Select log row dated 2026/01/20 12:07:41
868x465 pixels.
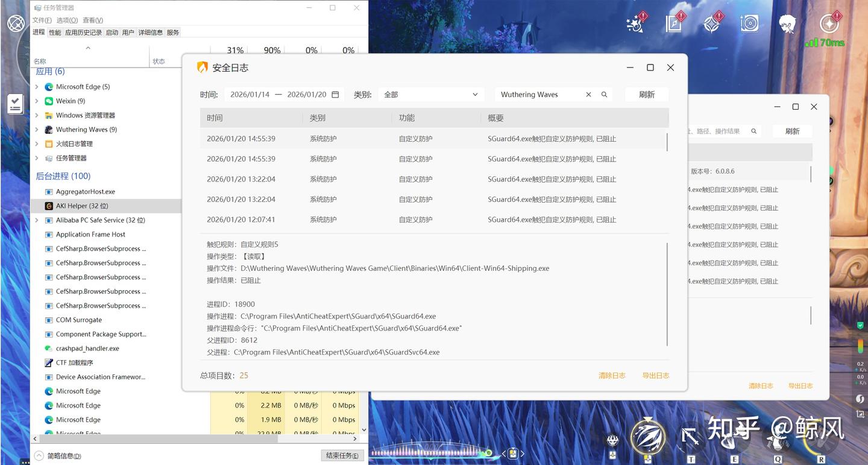pyautogui.click(x=434, y=220)
